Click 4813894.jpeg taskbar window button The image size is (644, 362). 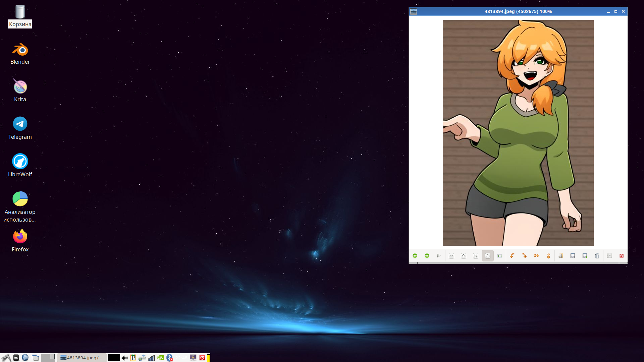tap(82, 358)
